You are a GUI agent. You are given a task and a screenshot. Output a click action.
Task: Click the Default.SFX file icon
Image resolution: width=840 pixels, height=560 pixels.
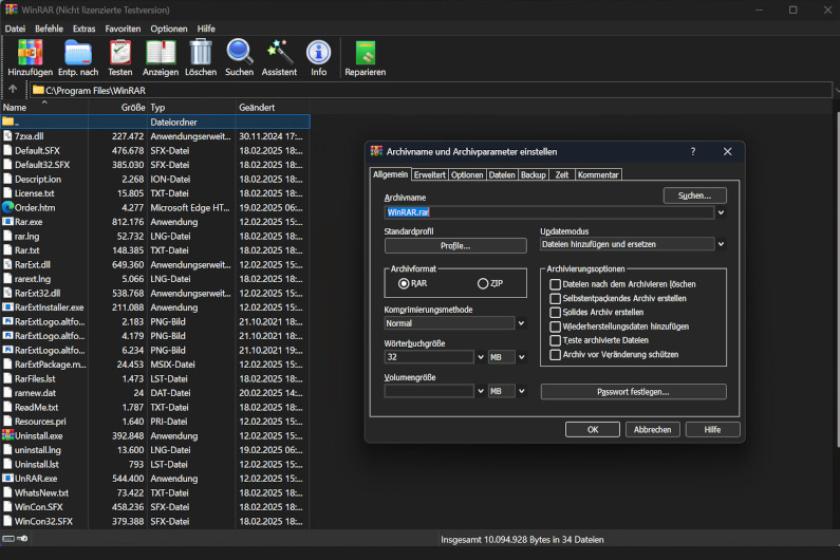pyautogui.click(x=8, y=150)
